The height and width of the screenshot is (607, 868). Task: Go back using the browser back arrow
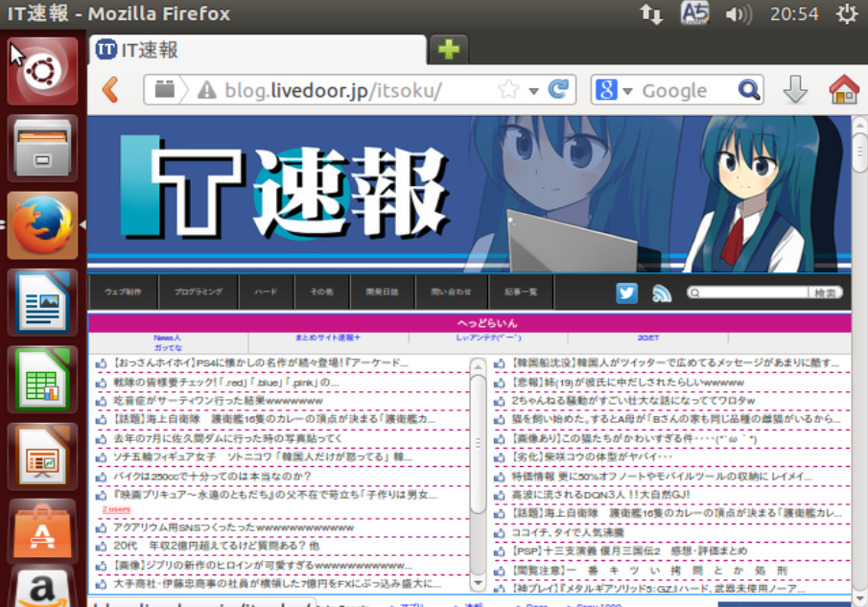pos(111,89)
